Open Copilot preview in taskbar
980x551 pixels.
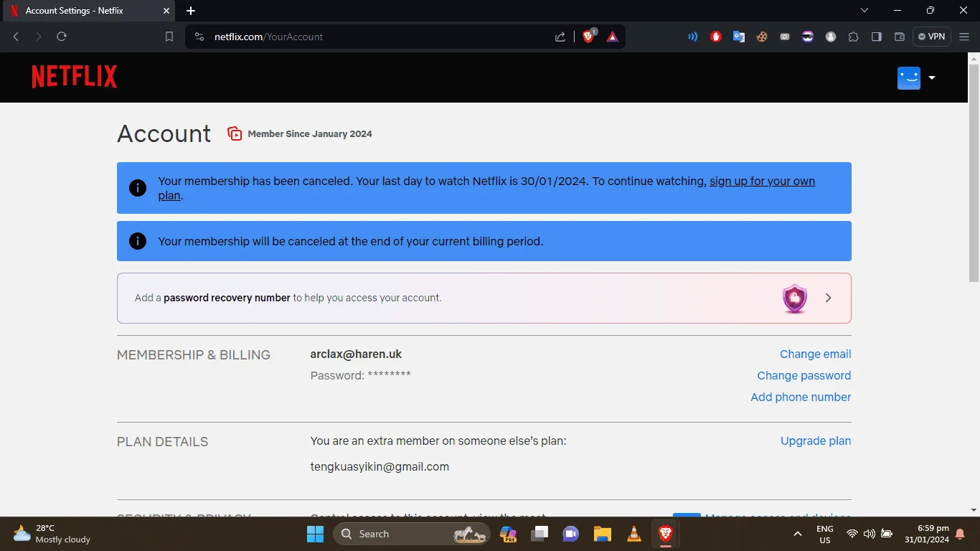click(x=509, y=534)
